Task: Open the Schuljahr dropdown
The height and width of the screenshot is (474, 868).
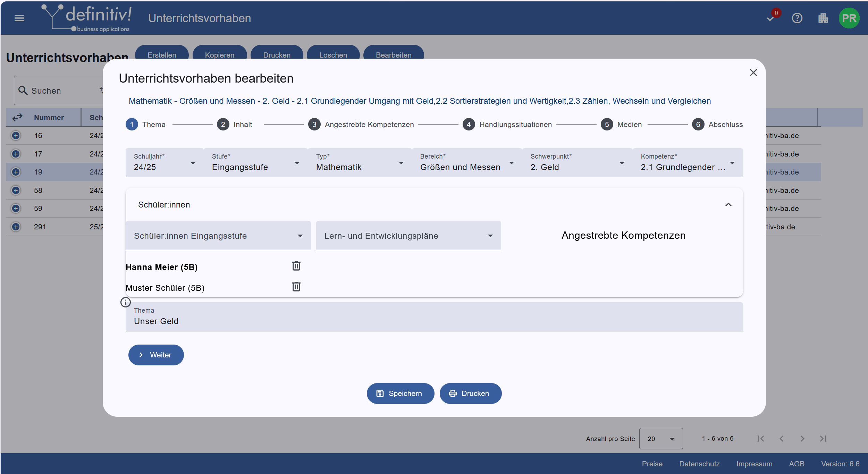Action: click(165, 163)
